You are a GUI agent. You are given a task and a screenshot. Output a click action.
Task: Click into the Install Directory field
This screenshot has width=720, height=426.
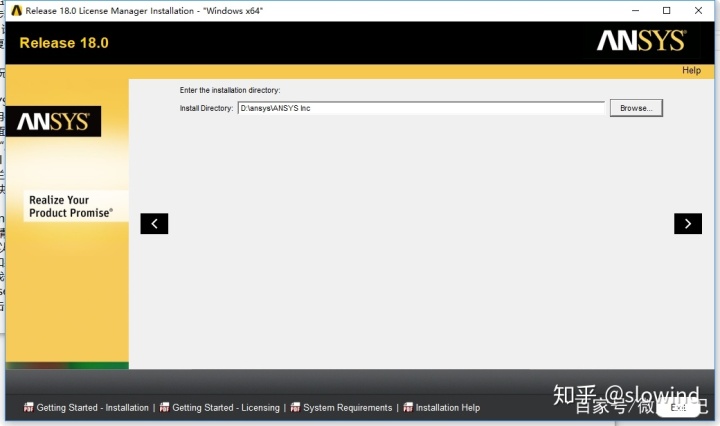point(421,108)
